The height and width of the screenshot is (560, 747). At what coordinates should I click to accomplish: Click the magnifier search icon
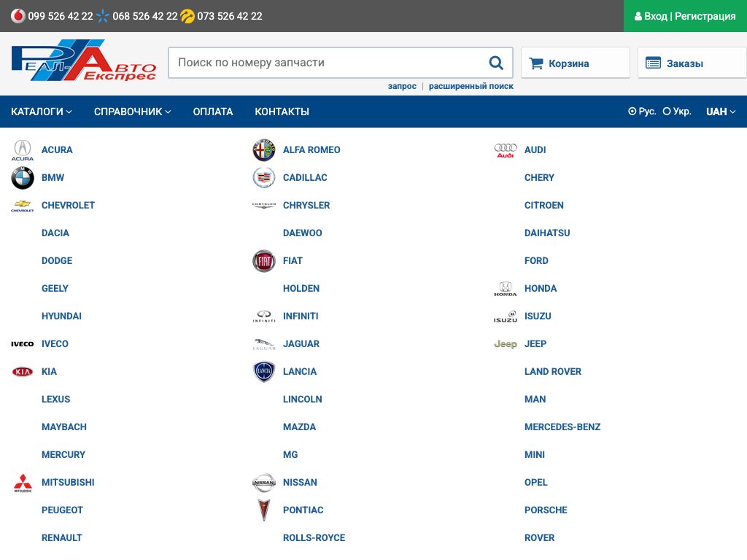pyautogui.click(x=496, y=63)
